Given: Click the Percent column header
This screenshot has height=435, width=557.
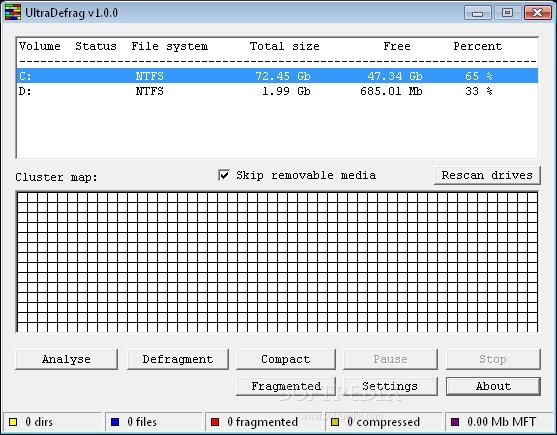Looking at the screenshot, I should coord(478,46).
